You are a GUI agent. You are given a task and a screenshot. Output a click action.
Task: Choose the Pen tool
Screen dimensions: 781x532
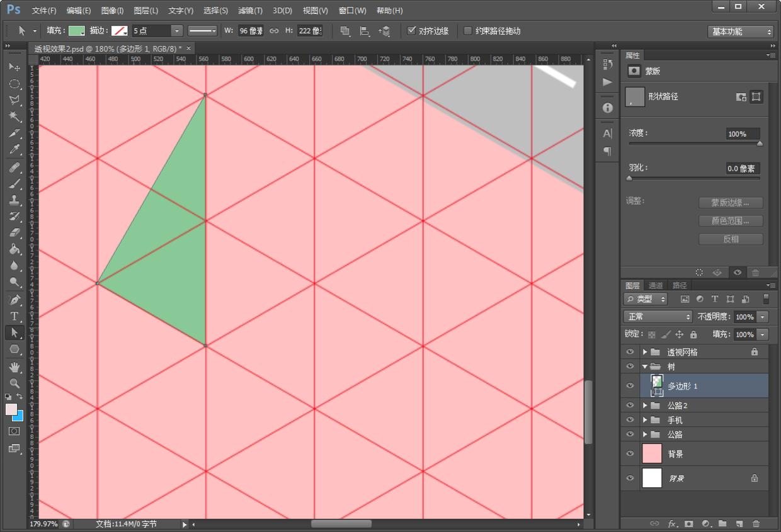pyautogui.click(x=14, y=300)
